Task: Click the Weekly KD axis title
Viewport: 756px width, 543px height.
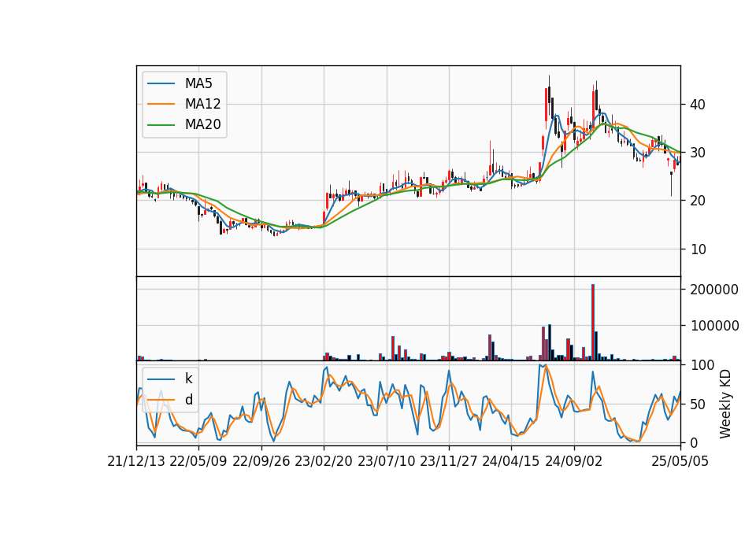Action: pyautogui.click(x=725, y=404)
